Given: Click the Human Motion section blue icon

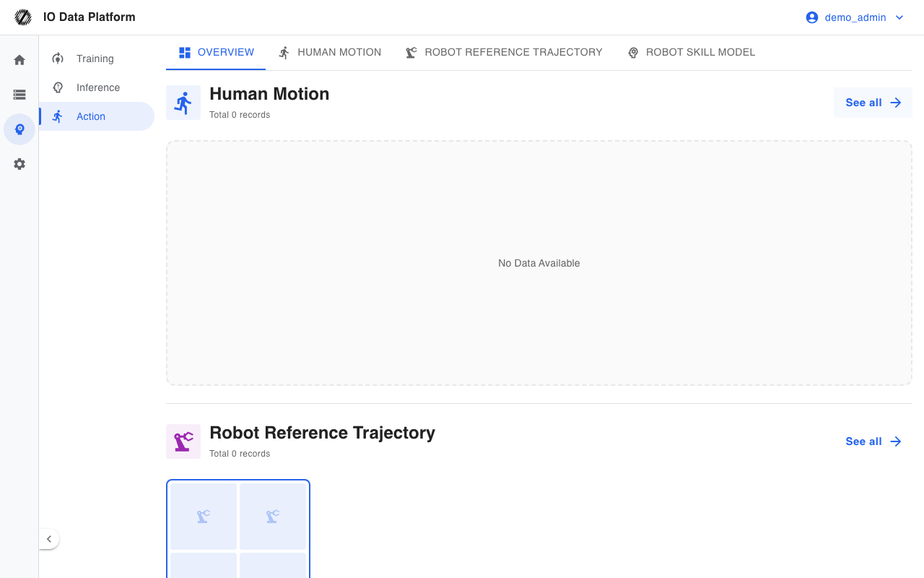Looking at the screenshot, I should [183, 103].
